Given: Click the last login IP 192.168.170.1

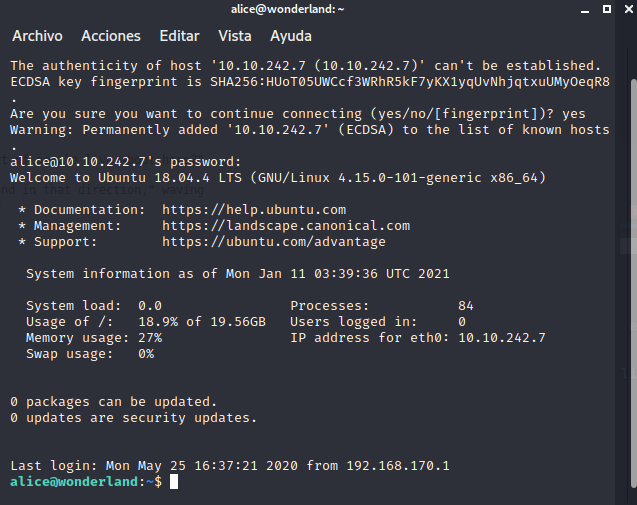Looking at the screenshot, I should click(x=398, y=466).
